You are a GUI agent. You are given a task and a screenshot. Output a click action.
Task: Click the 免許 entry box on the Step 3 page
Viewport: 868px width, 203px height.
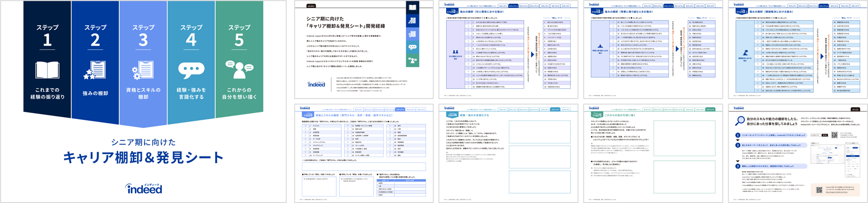click(x=319, y=186)
